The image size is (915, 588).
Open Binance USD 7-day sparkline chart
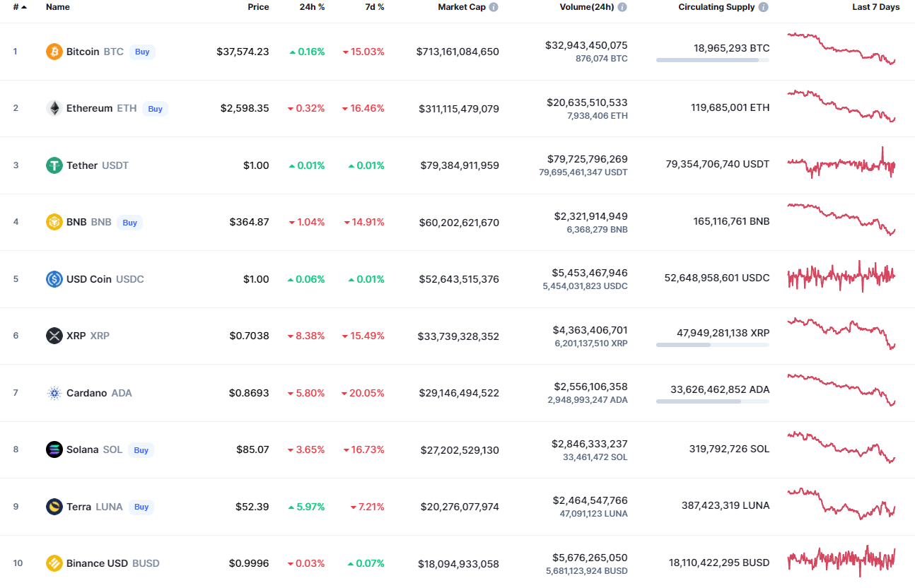[x=841, y=560]
